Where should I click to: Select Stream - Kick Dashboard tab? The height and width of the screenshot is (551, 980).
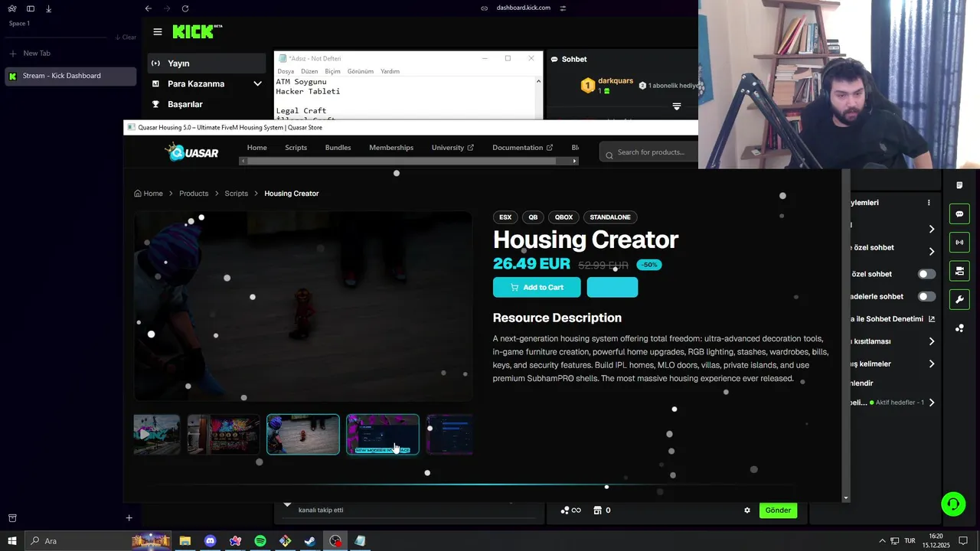pyautogui.click(x=70, y=76)
